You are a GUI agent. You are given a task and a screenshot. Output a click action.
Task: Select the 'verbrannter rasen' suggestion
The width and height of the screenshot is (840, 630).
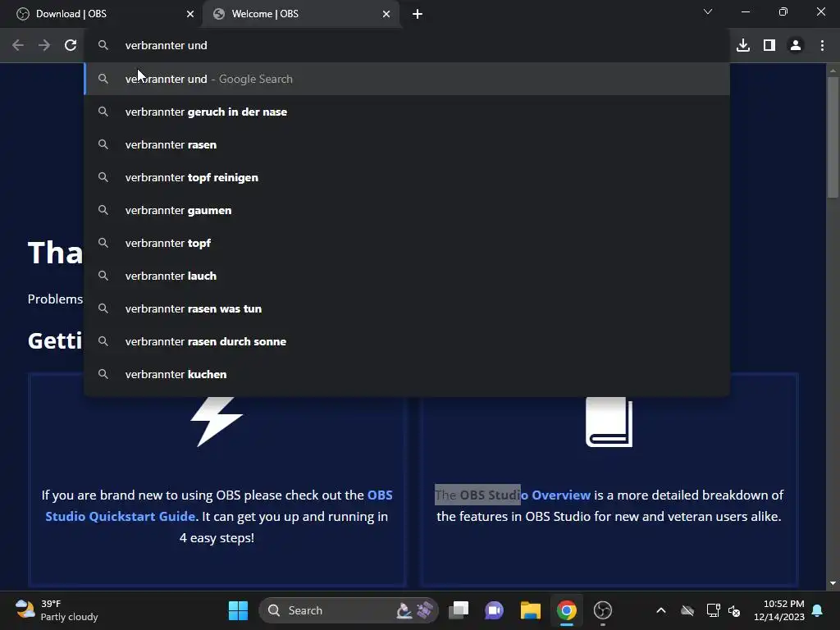pos(407,144)
